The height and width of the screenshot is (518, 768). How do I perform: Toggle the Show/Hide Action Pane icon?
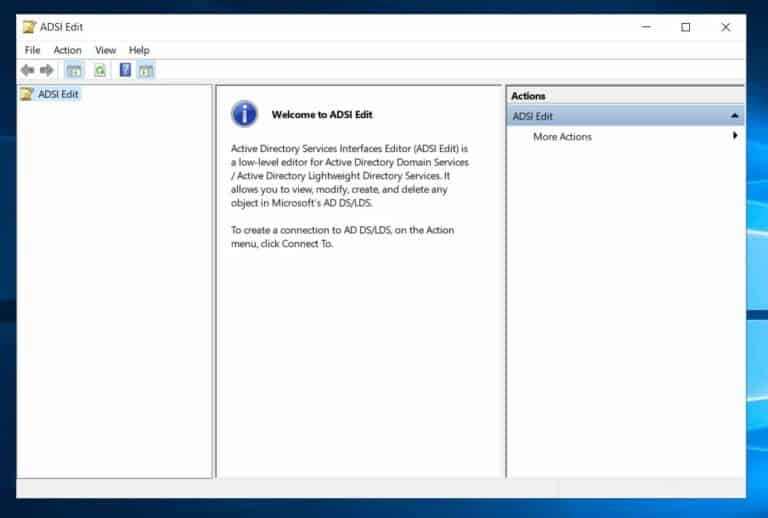point(146,71)
